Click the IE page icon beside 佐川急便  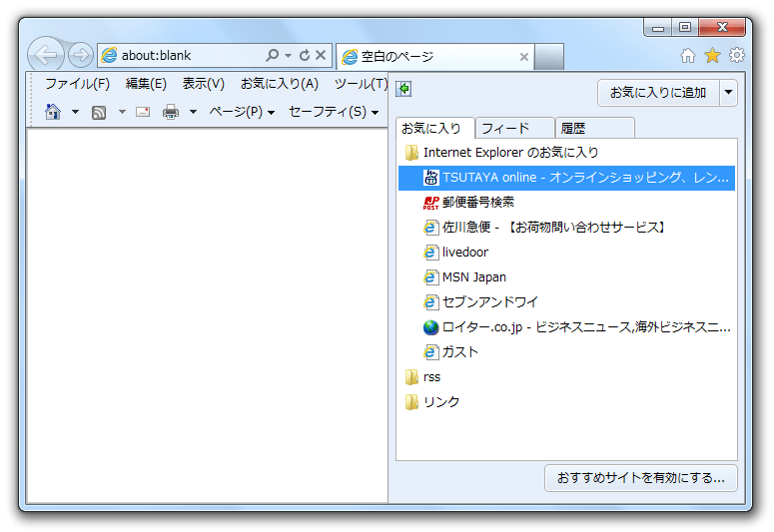click(430, 228)
